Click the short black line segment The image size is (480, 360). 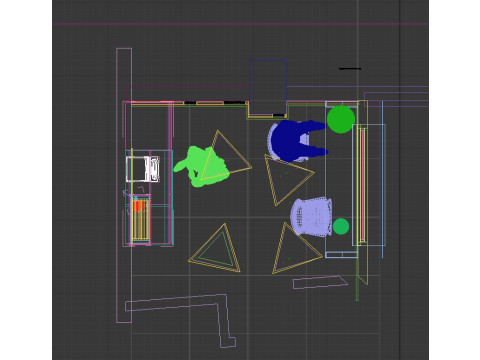coord(350,69)
